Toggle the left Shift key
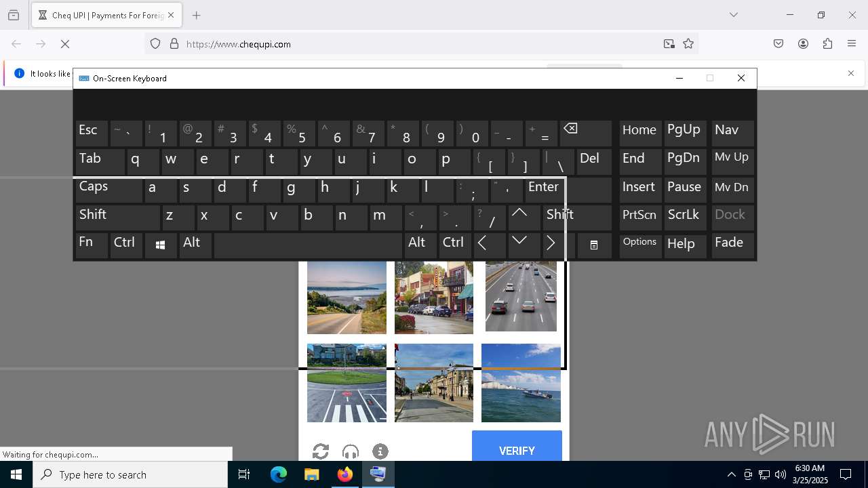This screenshot has width=868, height=488. click(118, 217)
